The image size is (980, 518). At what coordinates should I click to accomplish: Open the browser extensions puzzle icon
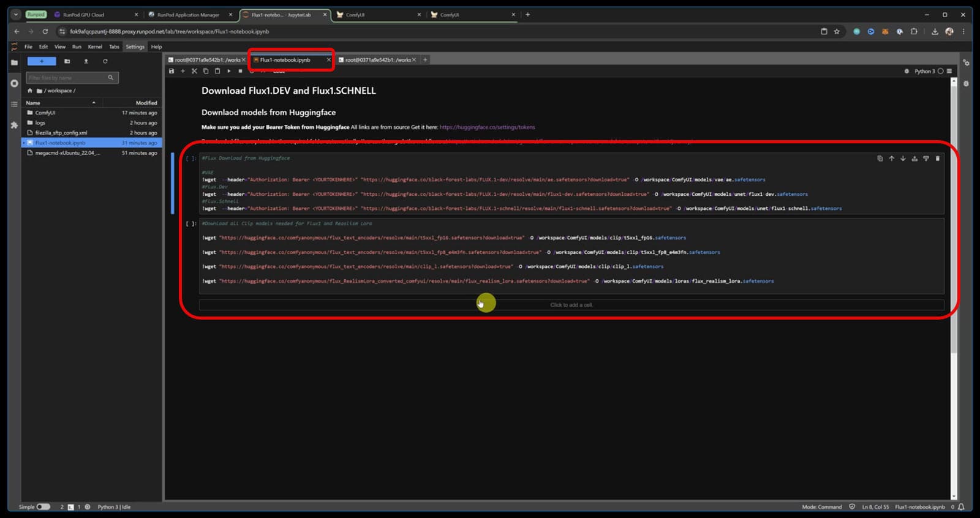tap(914, 31)
